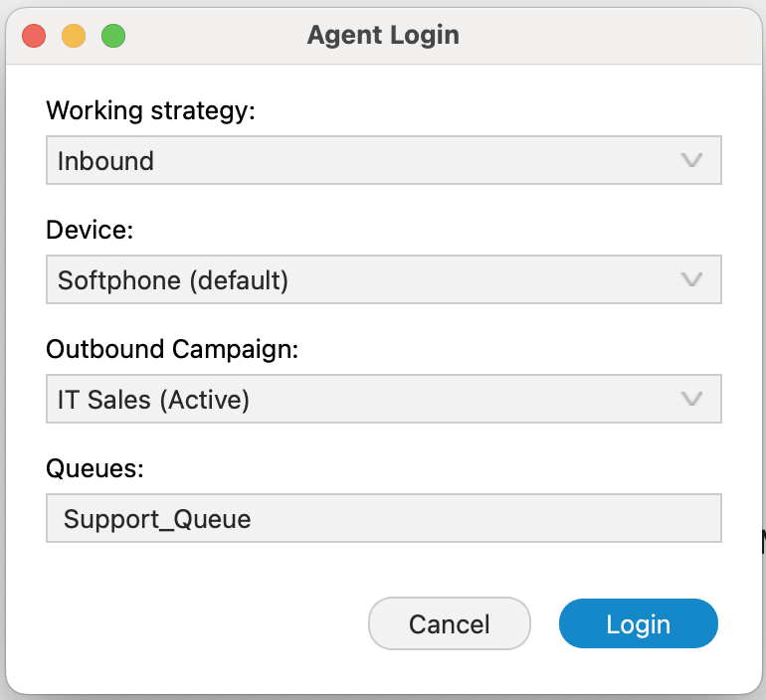Image resolution: width=766 pixels, height=700 pixels.
Task: Click the Device label
Action: (90, 230)
